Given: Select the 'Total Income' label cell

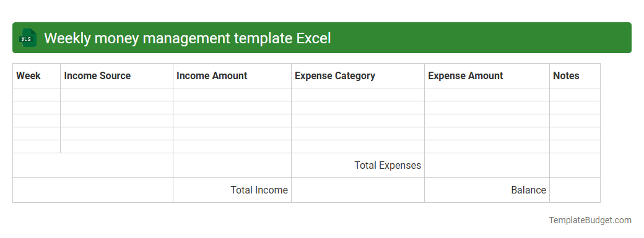Looking at the screenshot, I should 232,190.
